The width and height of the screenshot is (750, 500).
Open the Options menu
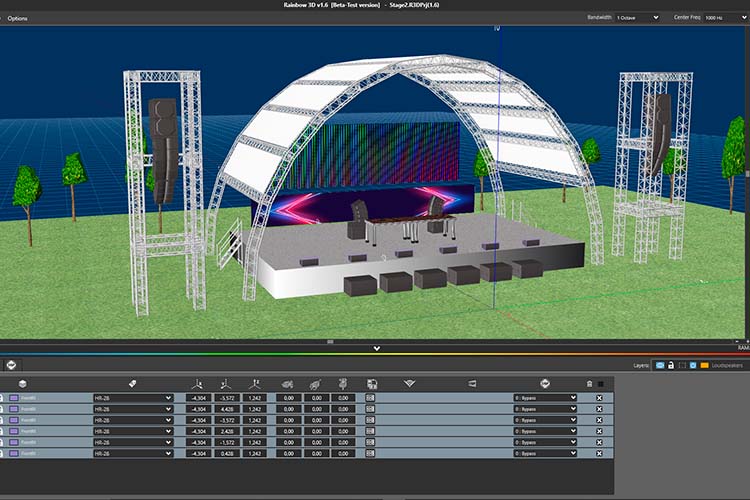[17, 18]
